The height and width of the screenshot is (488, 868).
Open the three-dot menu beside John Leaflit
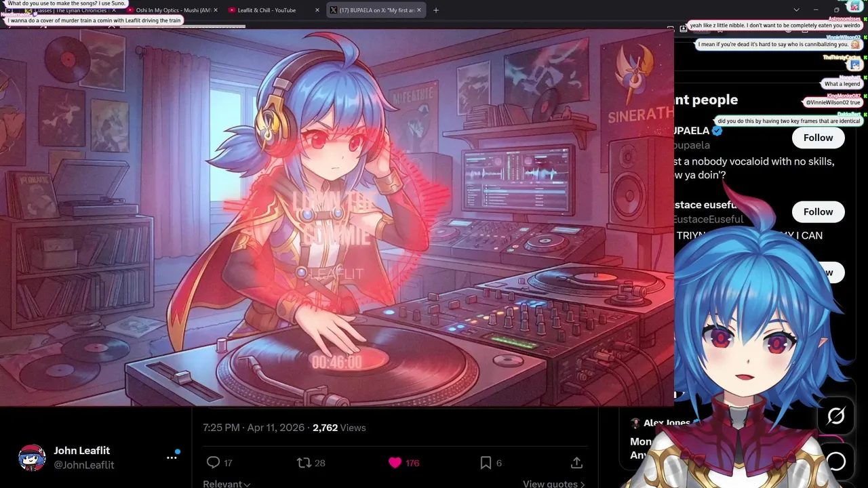point(172,457)
